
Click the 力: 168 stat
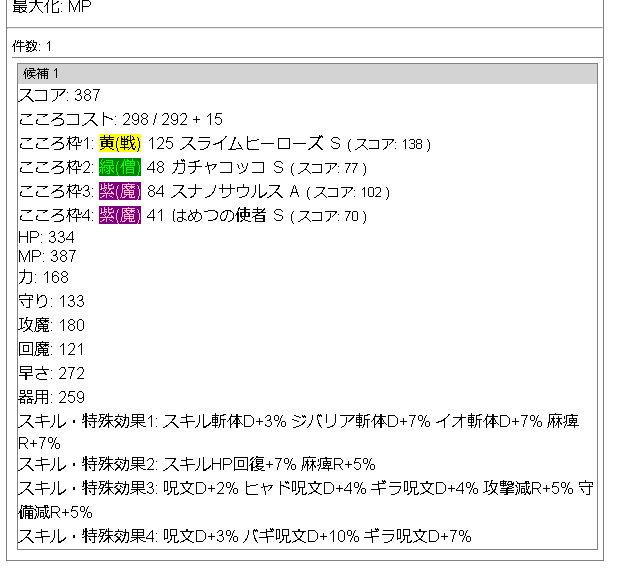tap(44, 277)
